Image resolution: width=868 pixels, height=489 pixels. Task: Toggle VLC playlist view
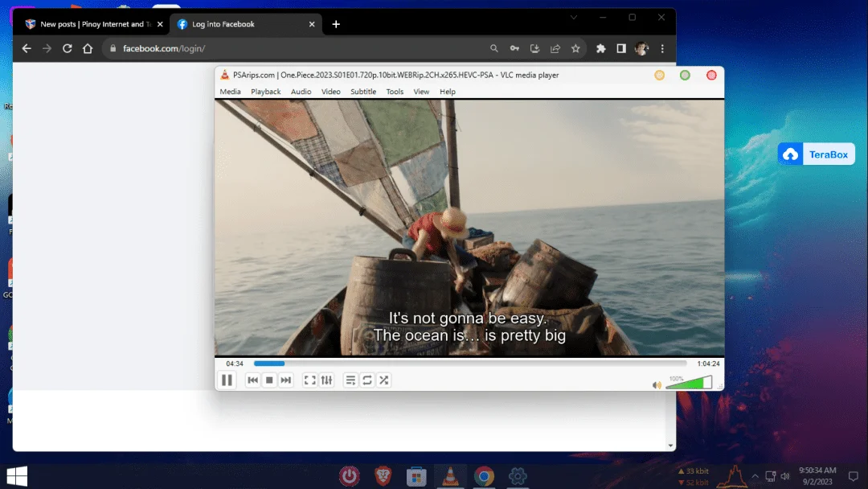click(350, 380)
